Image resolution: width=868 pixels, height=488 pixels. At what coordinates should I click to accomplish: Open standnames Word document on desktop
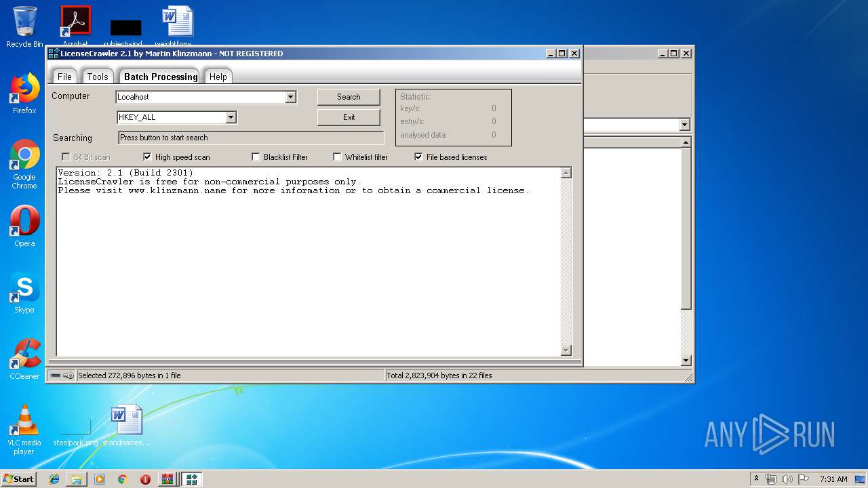(x=126, y=426)
